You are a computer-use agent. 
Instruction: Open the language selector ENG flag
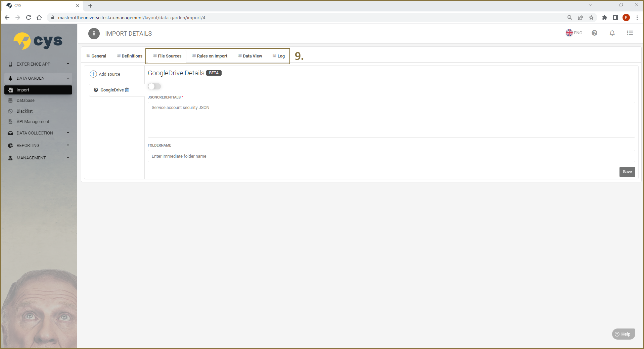(x=574, y=33)
